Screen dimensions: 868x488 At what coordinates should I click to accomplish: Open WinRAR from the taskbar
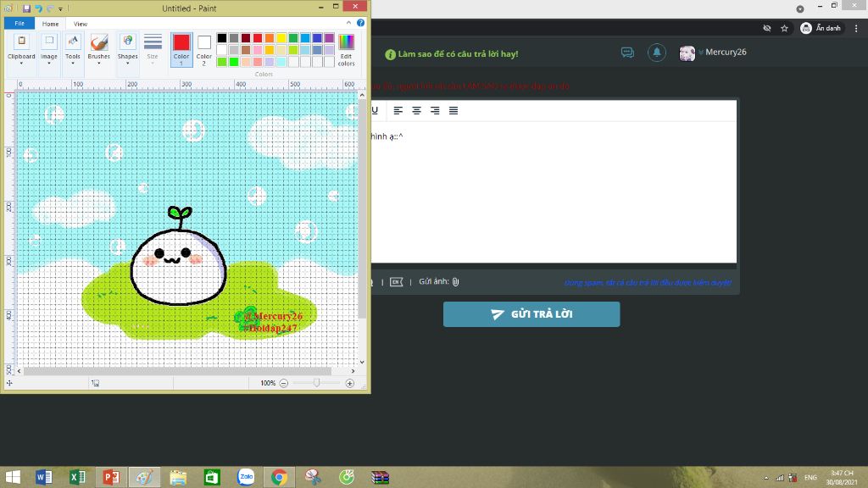pos(381,477)
